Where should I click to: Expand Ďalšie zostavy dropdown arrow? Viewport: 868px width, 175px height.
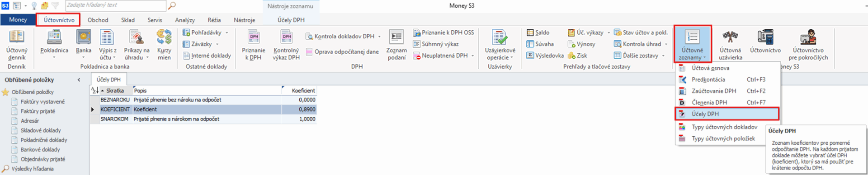663,56
